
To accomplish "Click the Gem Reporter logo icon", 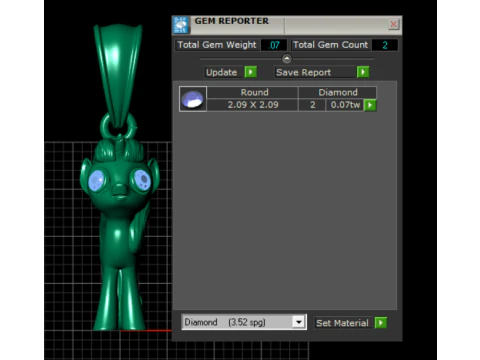I will tap(181, 25).
